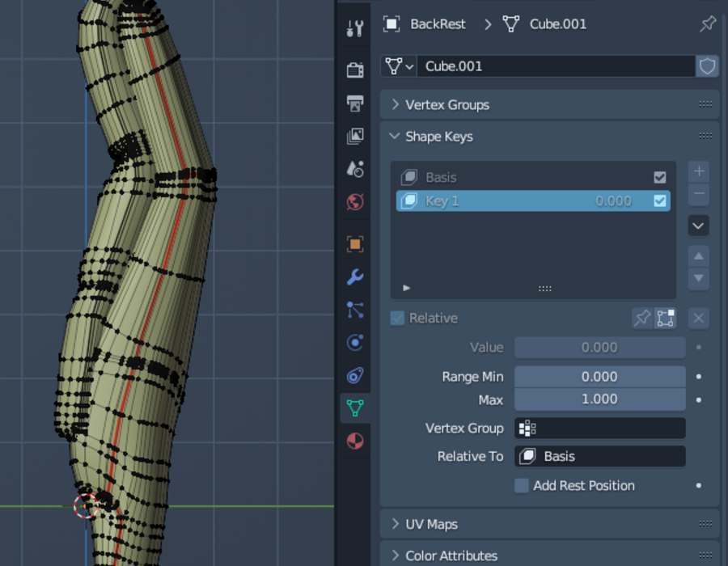728x566 pixels.
Task: Open the Object Data mesh tab
Action: (355, 408)
